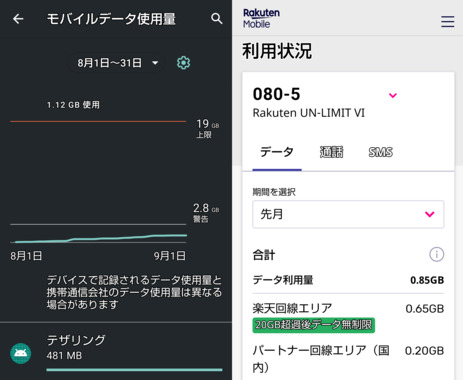Image resolution: width=463 pixels, height=380 pixels.
Task: Switch to the SMS tab
Action: [x=381, y=152]
